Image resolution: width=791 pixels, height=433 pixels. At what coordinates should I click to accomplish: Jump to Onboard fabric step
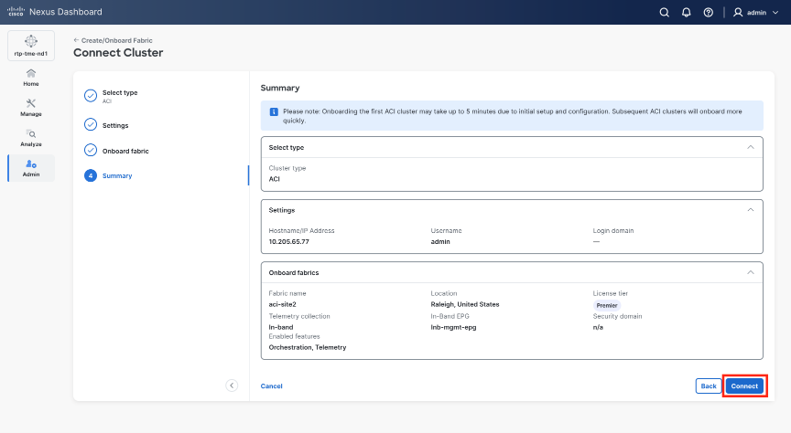click(117, 150)
